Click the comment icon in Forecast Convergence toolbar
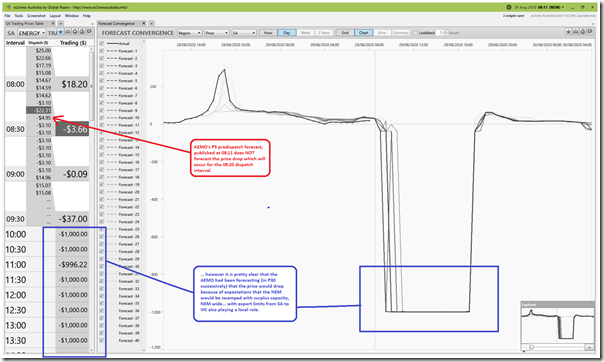604x362 pixels. [x=590, y=32]
